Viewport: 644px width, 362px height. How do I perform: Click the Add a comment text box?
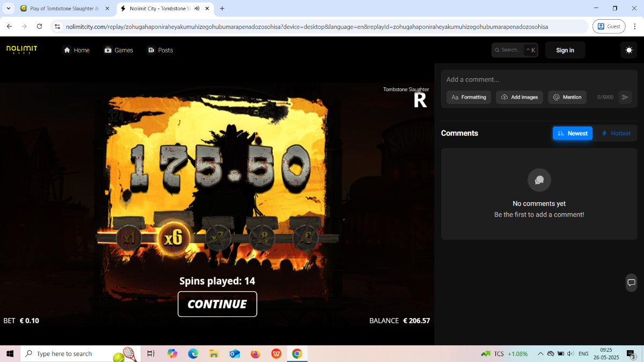(x=539, y=79)
